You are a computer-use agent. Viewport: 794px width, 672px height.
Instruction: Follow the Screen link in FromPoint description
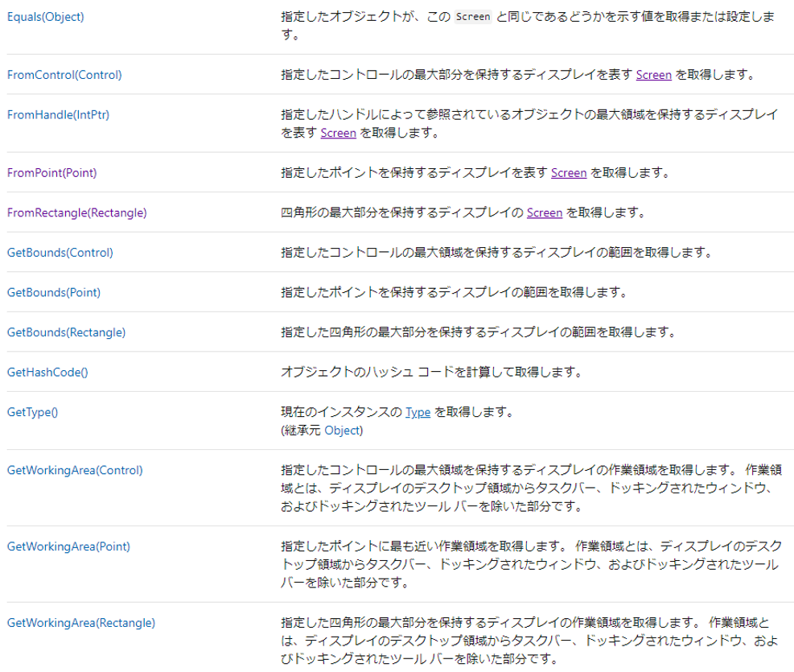point(569,172)
